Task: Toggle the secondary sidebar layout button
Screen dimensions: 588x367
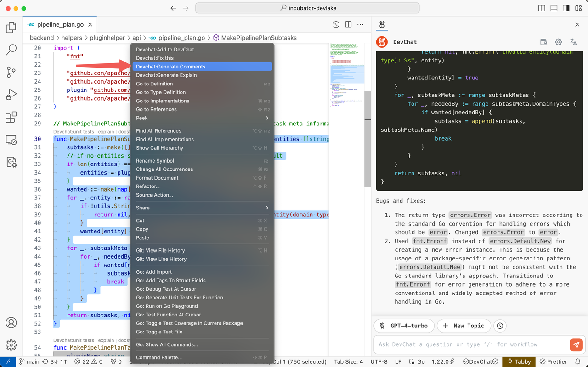Action: click(565, 8)
